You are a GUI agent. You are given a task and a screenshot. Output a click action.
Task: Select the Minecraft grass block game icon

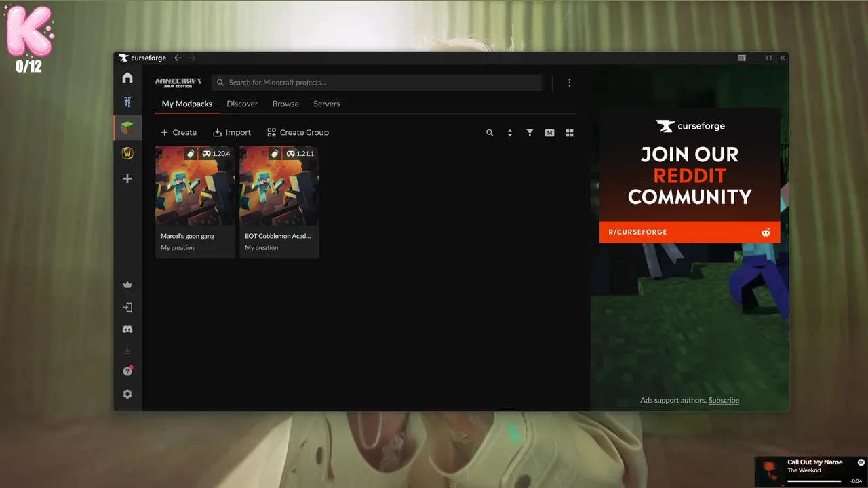127,127
